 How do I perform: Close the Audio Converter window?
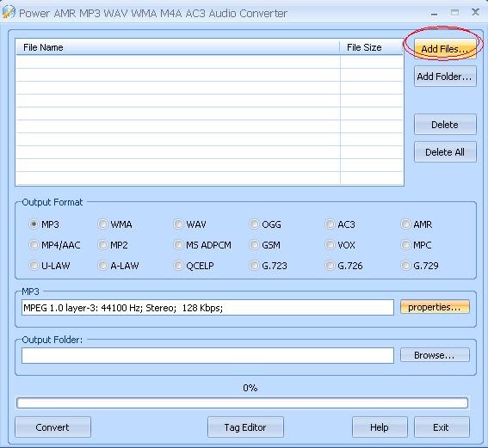pyautogui.click(x=476, y=12)
